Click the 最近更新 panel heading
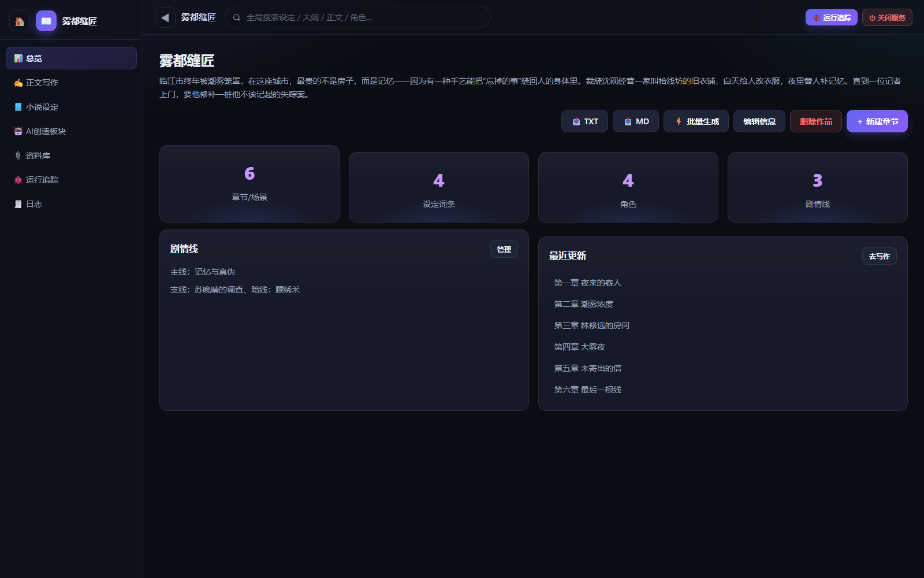Image resolution: width=924 pixels, height=578 pixels. click(x=568, y=255)
